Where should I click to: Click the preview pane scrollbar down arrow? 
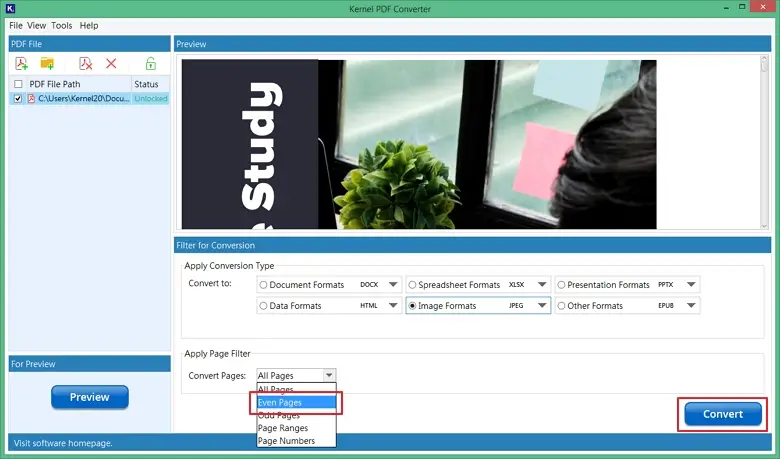pyautogui.click(x=765, y=226)
